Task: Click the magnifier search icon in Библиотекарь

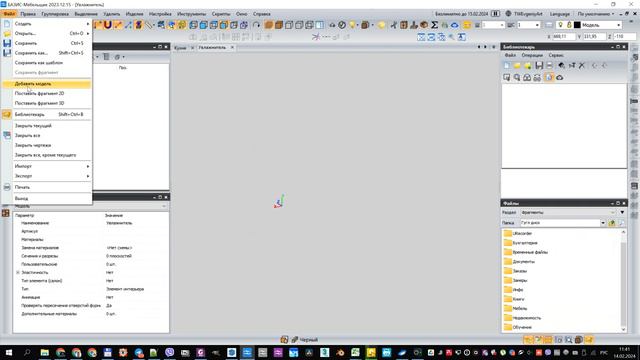Action: click(x=517, y=77)
